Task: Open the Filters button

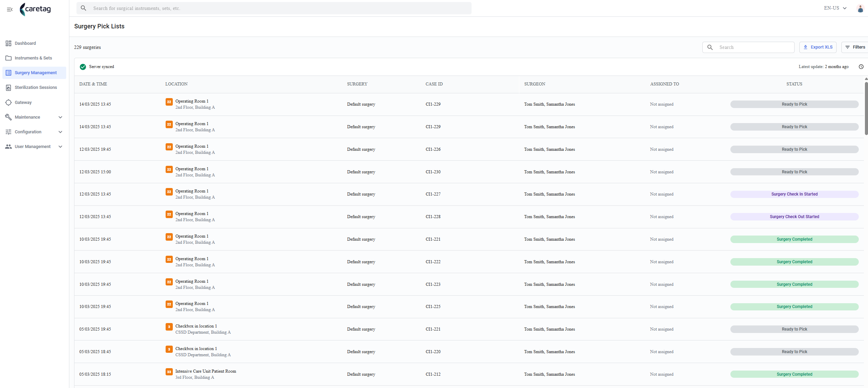Action: tap(855, 47)
